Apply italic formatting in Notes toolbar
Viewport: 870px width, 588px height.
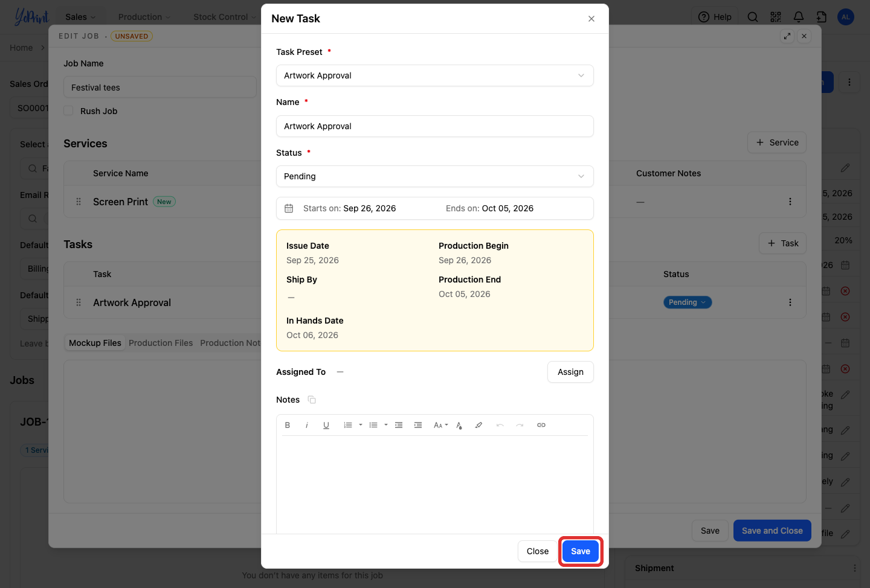[x=307, y=425]
